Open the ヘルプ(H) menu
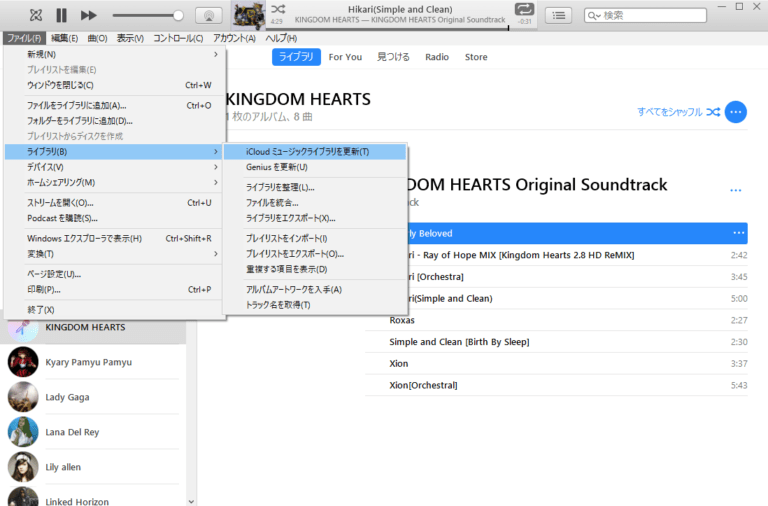 click(281, 38)
